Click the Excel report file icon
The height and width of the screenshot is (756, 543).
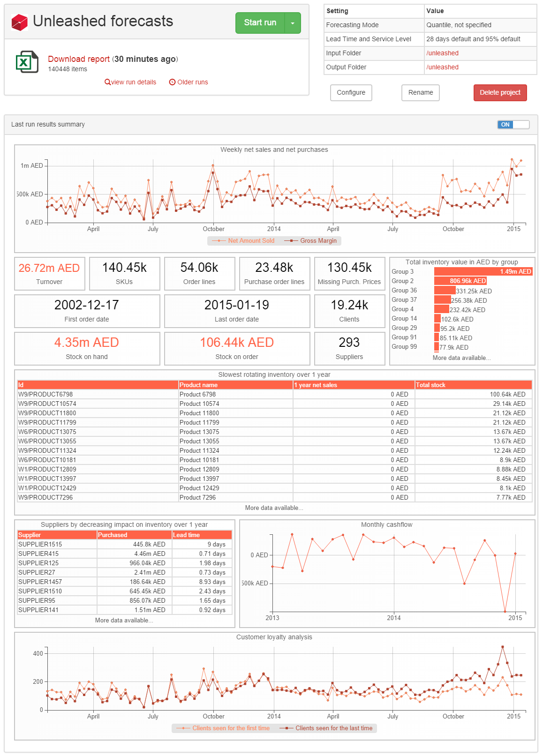coord(27,62)
